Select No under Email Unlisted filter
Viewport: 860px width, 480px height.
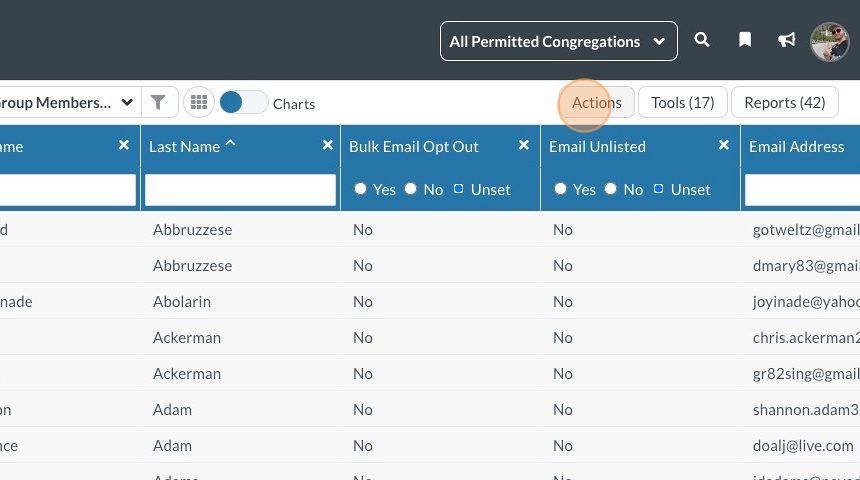click(610, 189)
